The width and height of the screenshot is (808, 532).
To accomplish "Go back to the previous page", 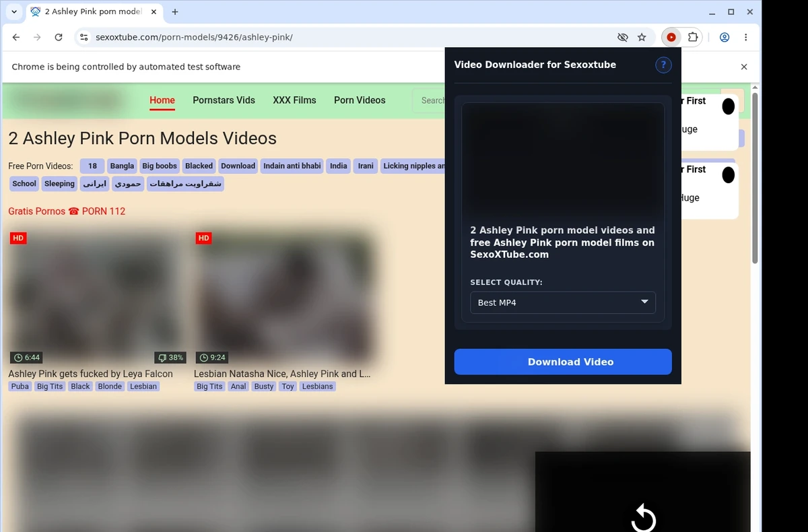I will pyautogui.click(x=16, y=37).
